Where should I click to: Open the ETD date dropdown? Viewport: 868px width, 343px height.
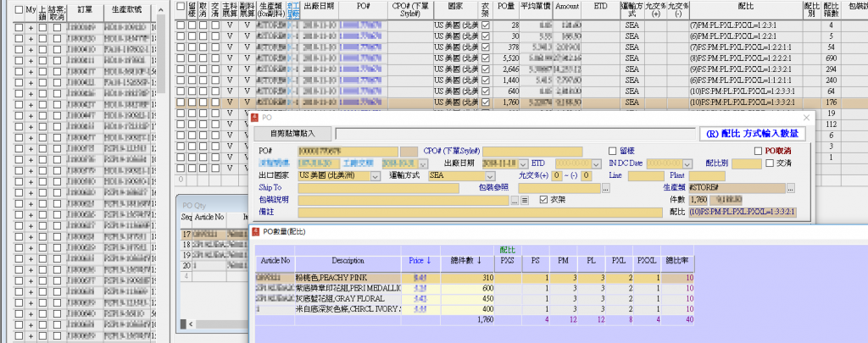tap(596, 163)
